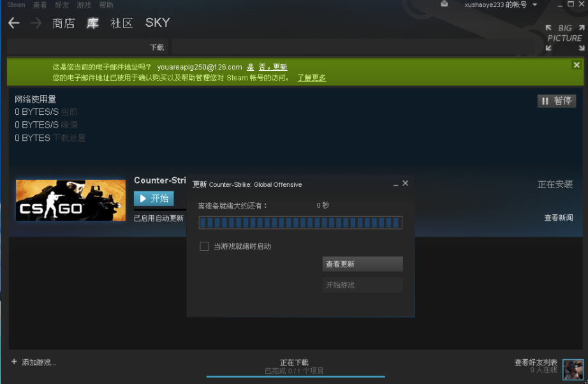Click the 开始游戏 button
This screenshot has height=384, width=588.
[363, 285]
